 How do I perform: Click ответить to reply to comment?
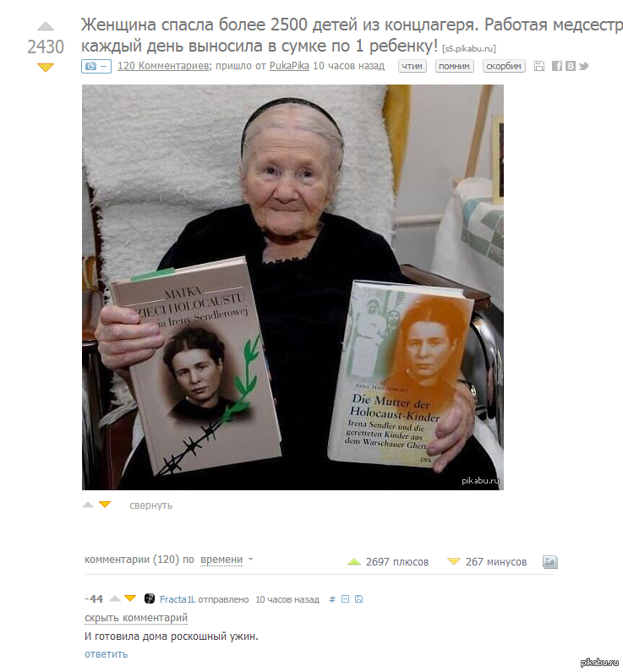106,654
